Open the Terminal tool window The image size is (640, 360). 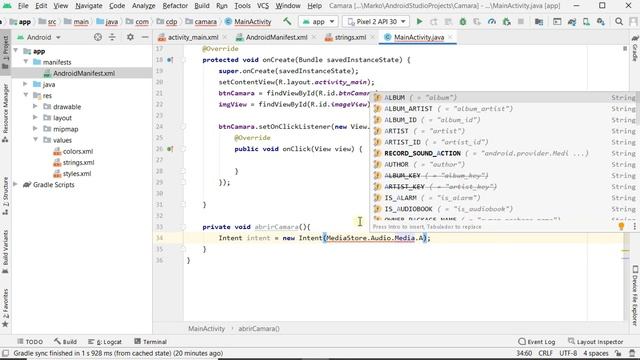click(150, 342)
